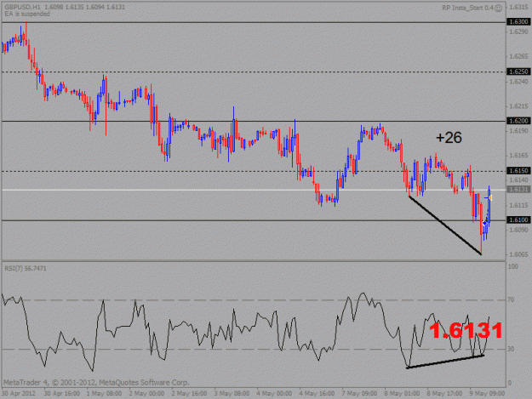Click the gray 1.6131 current price tag

tap(518, 190)
